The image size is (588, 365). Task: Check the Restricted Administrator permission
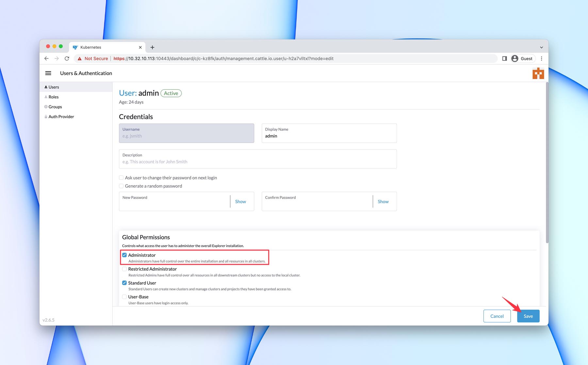(x=124, y=269)
